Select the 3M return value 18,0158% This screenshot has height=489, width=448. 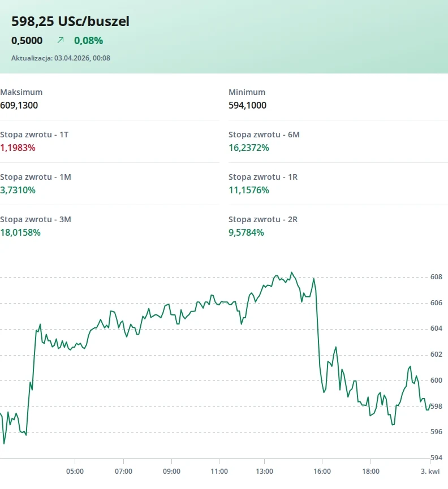(x=20, y=232)
